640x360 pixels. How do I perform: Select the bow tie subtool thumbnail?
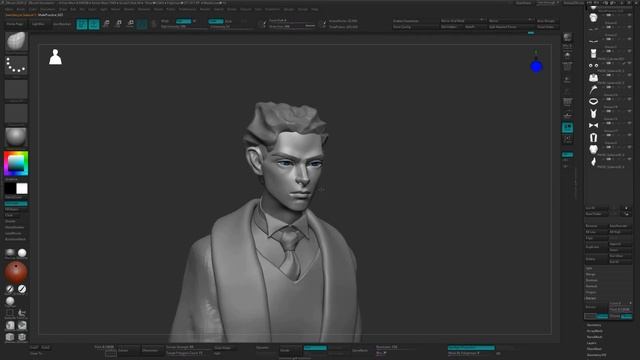coord(593,125)
